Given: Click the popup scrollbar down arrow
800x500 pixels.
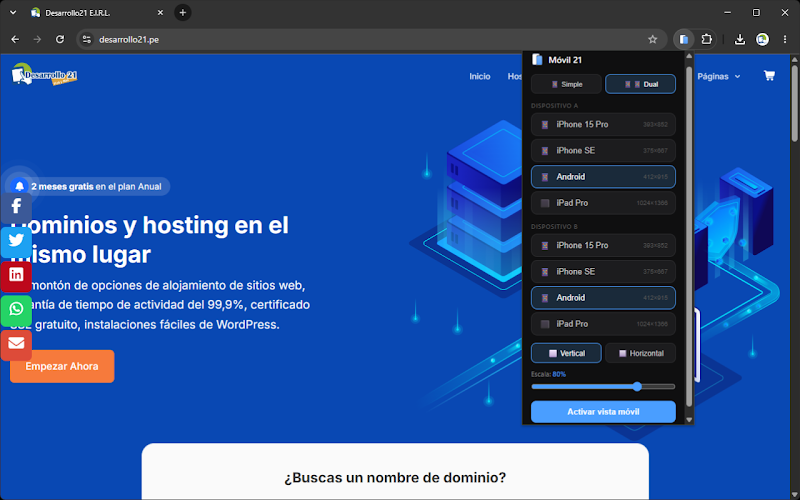Looking at the screenshot, I should (689, 420).
